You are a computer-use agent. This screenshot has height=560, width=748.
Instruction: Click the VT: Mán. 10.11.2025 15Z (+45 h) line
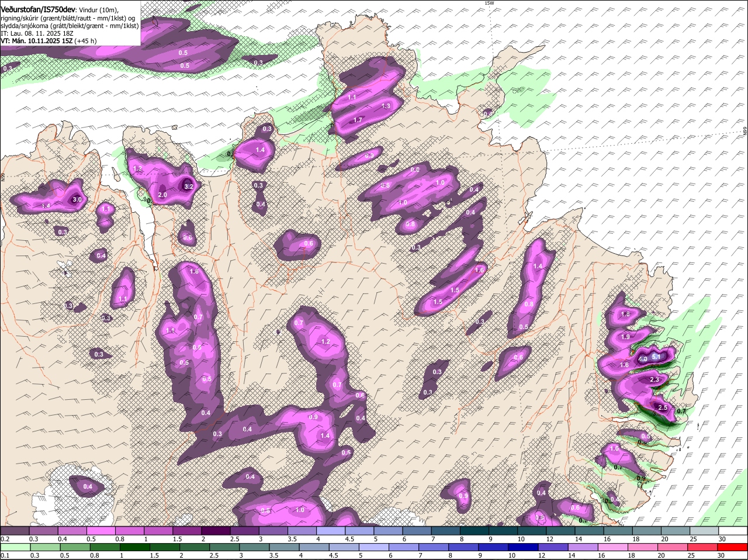click(49, 41)
